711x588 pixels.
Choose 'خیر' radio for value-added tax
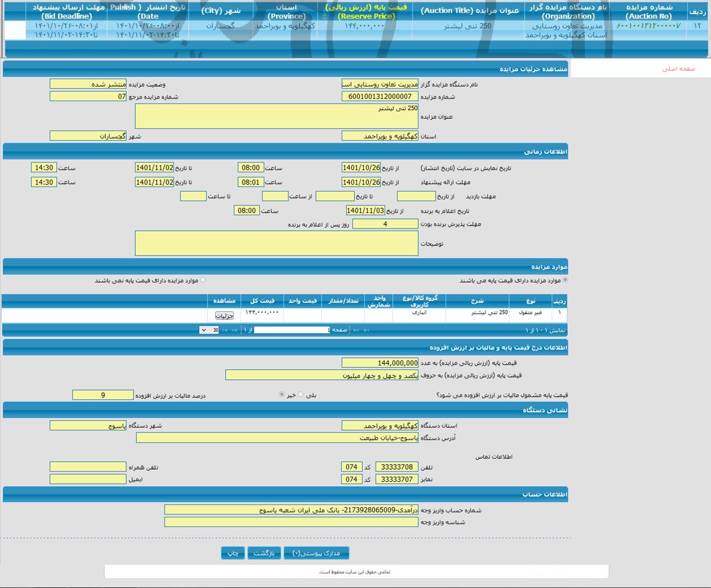[x=282, y=395]
